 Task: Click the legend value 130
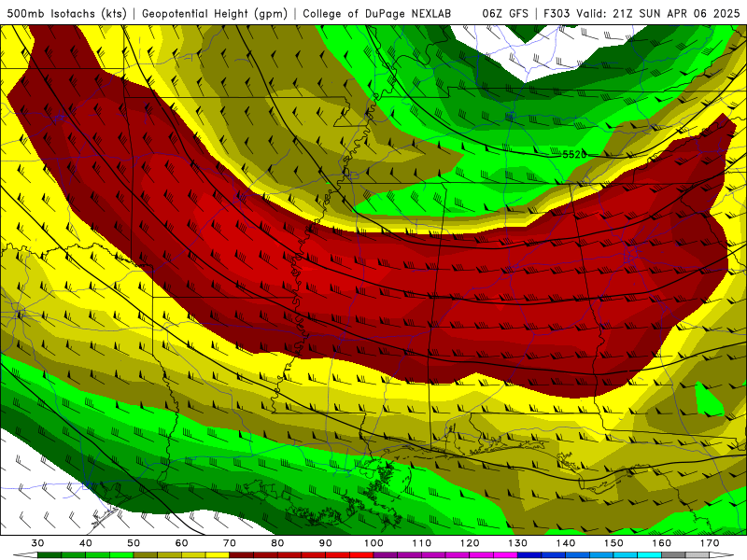517,543
